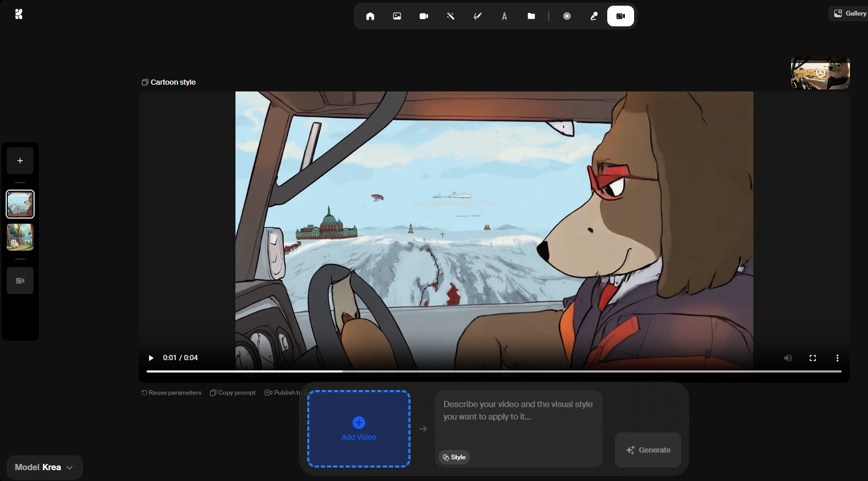Image resolution: width=868 pixels, height=481 pixels.
Task: Click Copy prompt
Action: pos(233,393)
